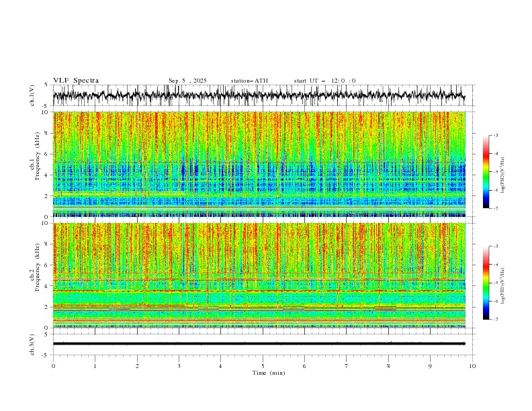Click the "-3" tick on ch.1 color bar

pos(496,135)
